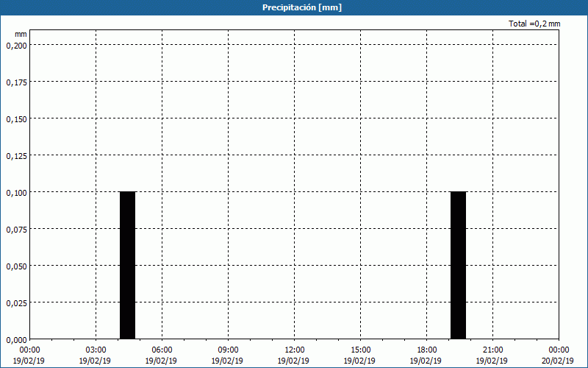Click the 0,125 y-axis value
The height and width of the screenshot is (368, 588).
16,156
